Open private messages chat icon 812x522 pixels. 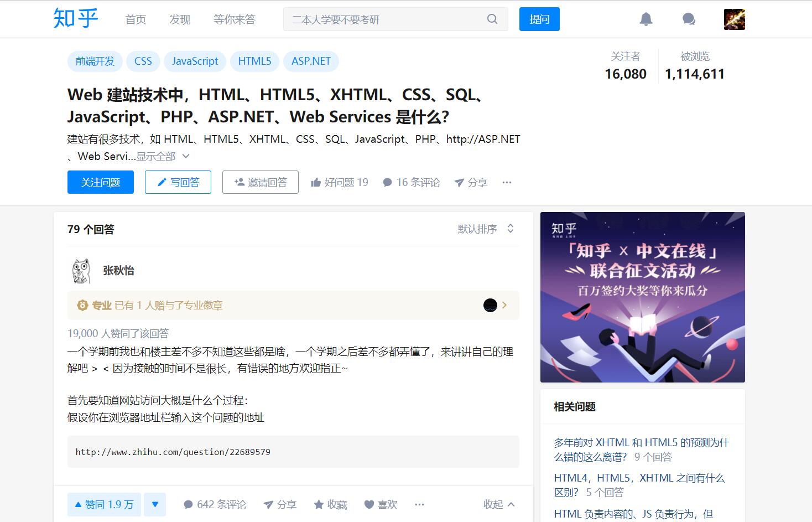[x=689, y=19]
